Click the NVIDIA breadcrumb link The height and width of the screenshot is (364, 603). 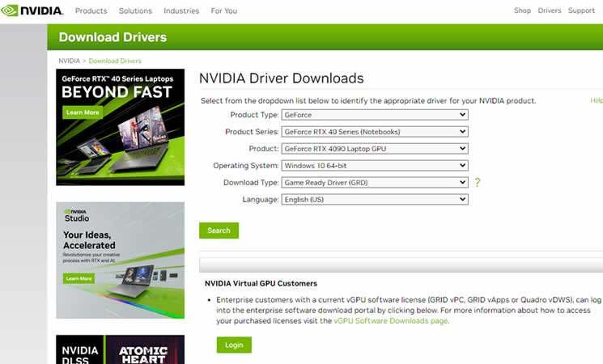click(70, 61)
